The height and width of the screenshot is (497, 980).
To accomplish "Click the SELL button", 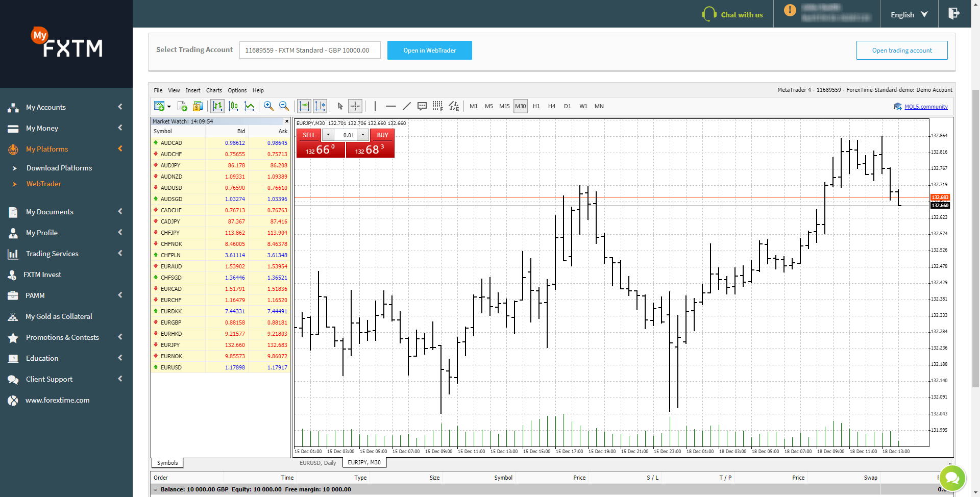I will pos(309,135).
